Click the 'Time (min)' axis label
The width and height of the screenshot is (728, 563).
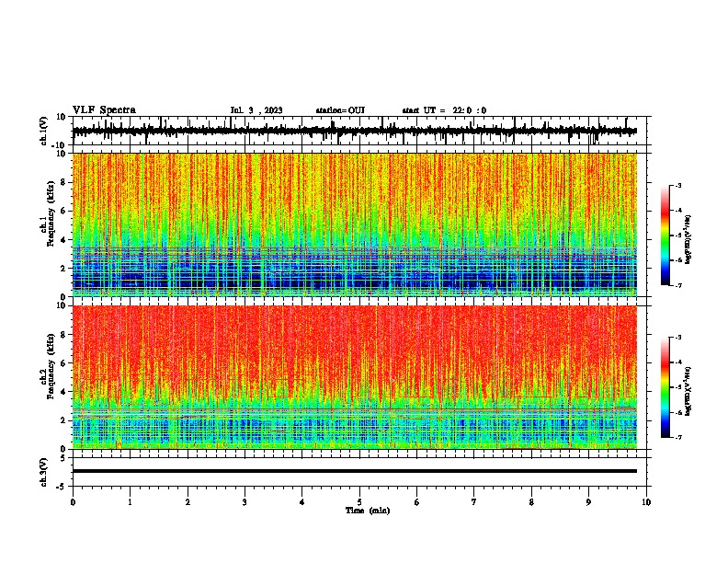coord(368,511)
